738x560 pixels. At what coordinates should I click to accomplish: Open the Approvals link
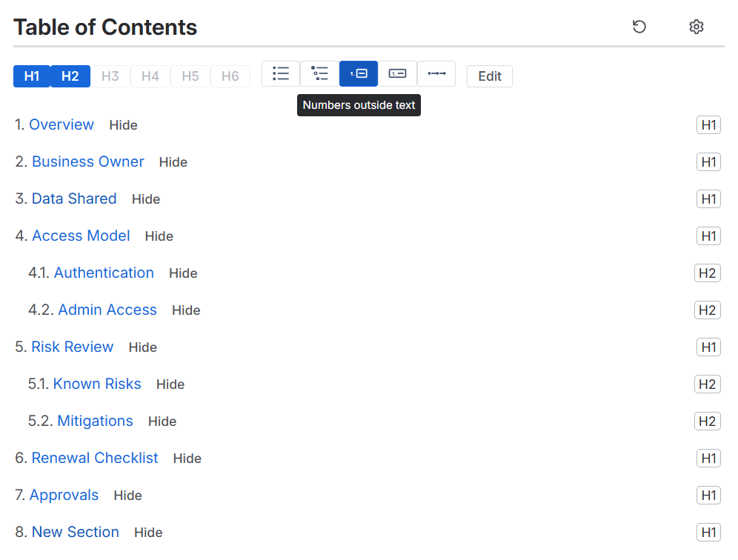click(x=64, y=495)
